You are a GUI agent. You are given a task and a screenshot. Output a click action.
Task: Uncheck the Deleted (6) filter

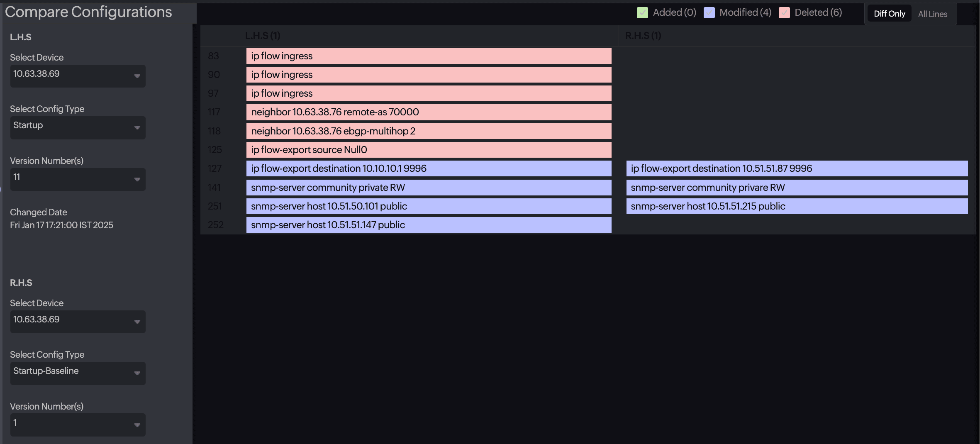click(785, 12)
